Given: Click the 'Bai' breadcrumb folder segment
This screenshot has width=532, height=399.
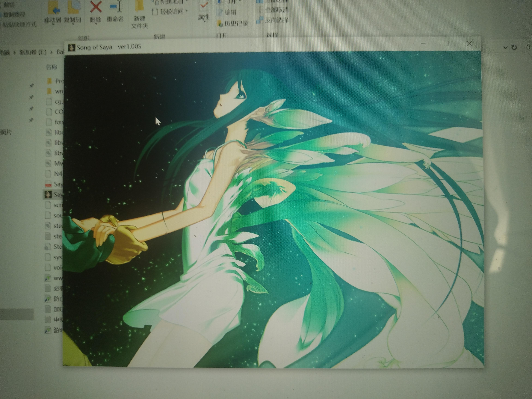Looking at the screenshot, I should (x=60, y=52).
